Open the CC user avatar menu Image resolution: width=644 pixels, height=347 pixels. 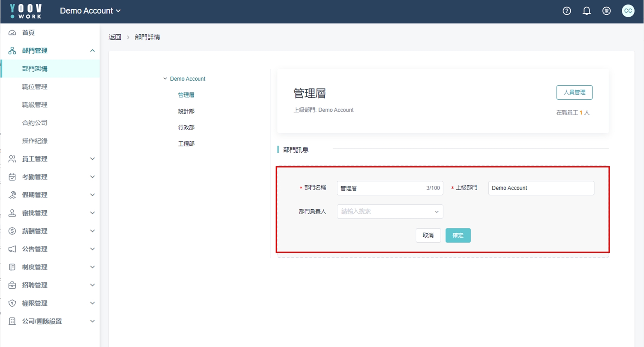pyautogui.click(x=628, y=11)
